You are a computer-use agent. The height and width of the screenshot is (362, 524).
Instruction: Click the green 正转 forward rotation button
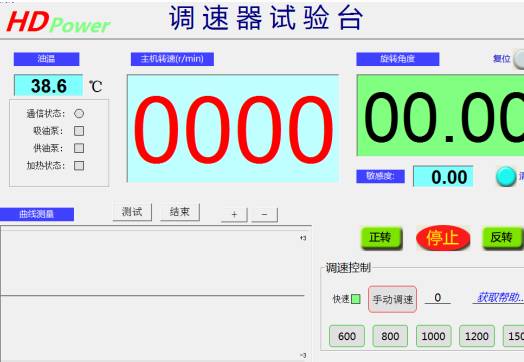382,238
